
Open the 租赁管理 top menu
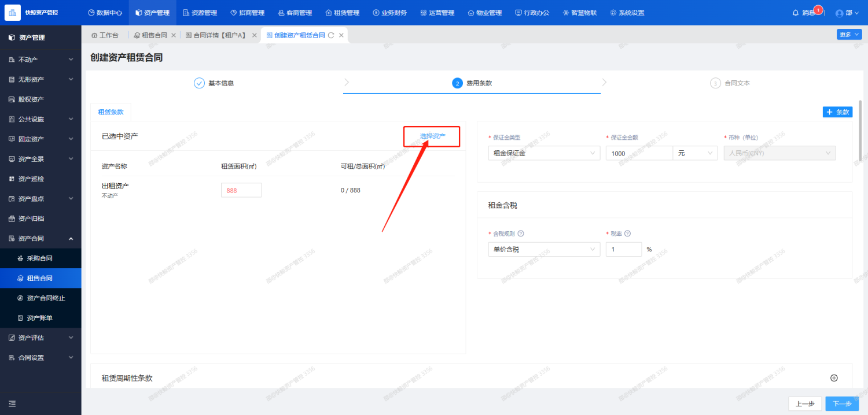(342, 13)
